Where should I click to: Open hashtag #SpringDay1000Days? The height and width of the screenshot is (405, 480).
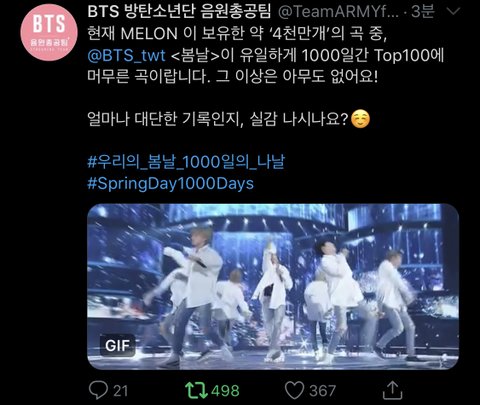[170, 183]
